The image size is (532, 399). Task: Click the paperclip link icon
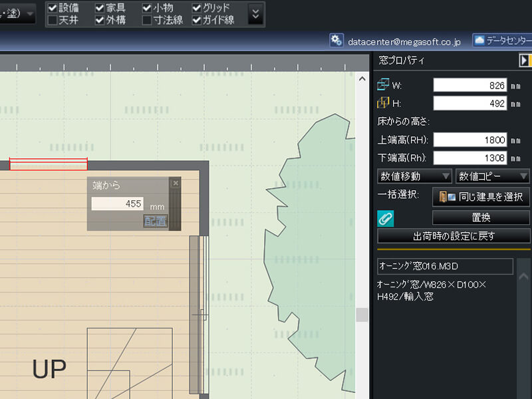click(x=386, y=217)
